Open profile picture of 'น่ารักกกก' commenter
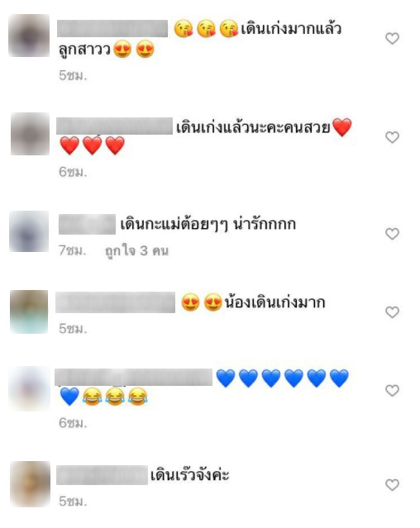 click(29, 231)
